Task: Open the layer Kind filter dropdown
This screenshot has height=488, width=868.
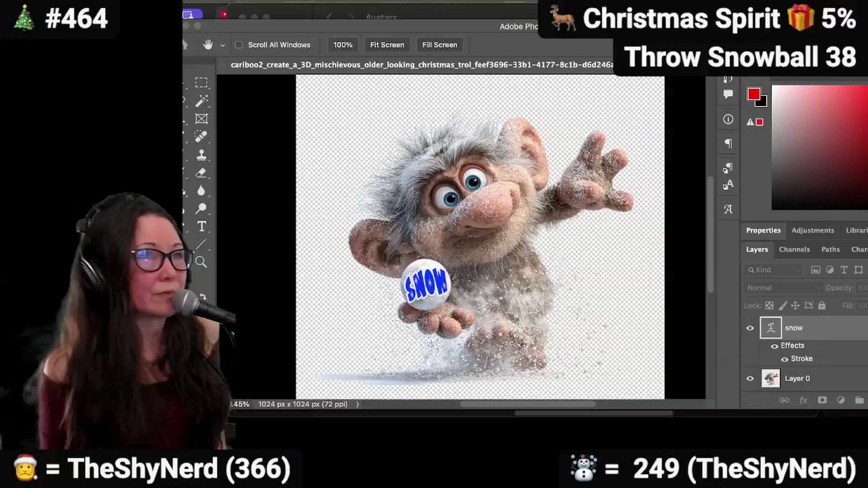Action: point(773,270)
